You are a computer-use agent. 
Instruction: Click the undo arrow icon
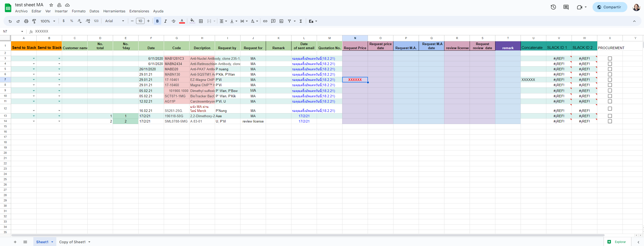coord(10,21)
